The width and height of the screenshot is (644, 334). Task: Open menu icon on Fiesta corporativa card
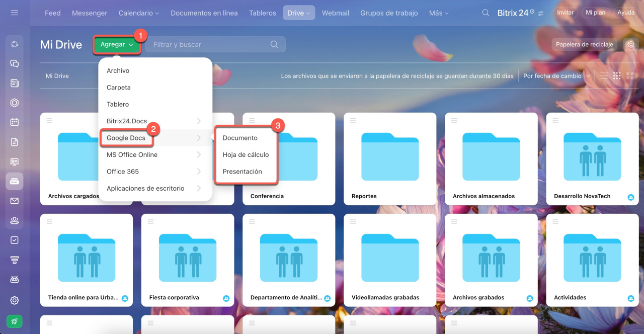(x=151, y=221)
